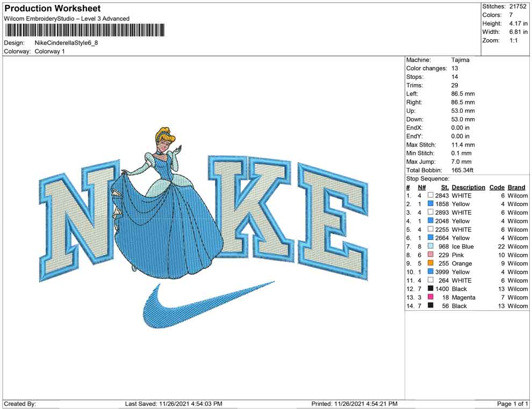Viewport: 532px width, 409px height.
Task: Click the N# column header
Action: tap(422, 187)
